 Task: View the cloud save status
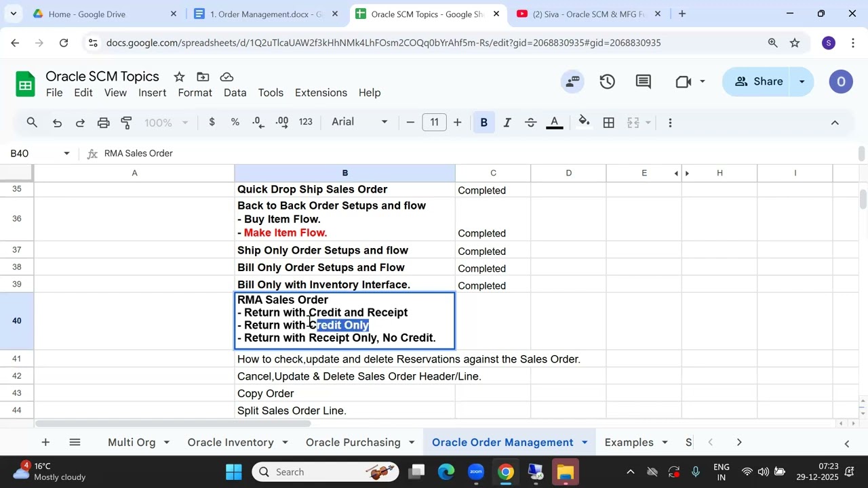point(227,77)
